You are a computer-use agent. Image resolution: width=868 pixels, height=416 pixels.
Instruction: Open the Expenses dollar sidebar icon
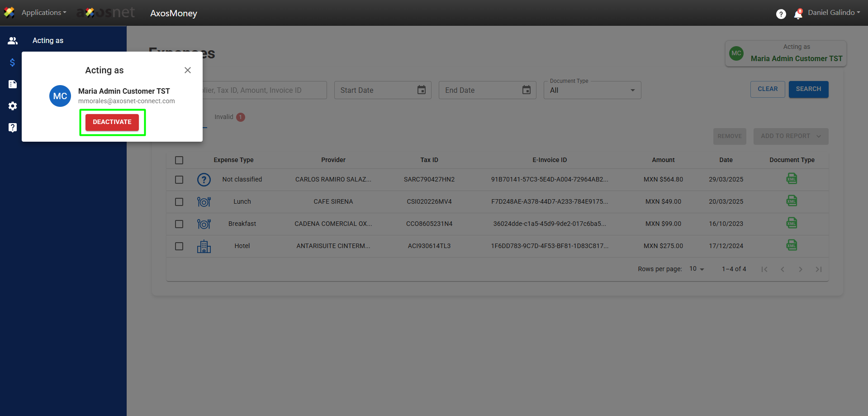coord(13,62)
